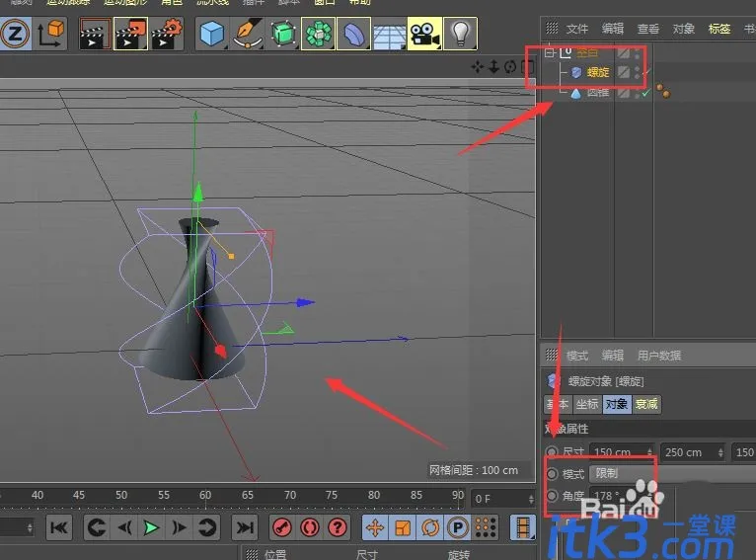Image resolution: width=756 pixels, height=560 pixels.
Task: Toggle 螺旋 editor visibility dots
Action: coord(637,72)
